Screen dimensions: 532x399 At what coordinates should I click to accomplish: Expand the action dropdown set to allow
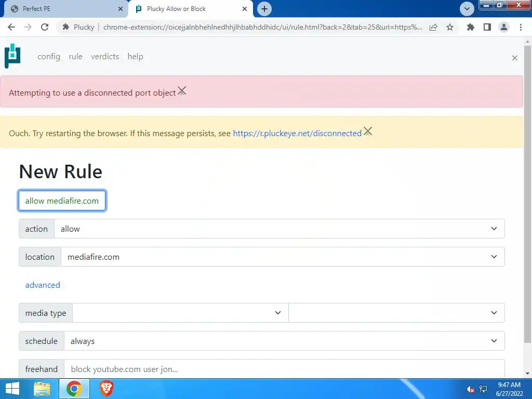pos(279,229)
